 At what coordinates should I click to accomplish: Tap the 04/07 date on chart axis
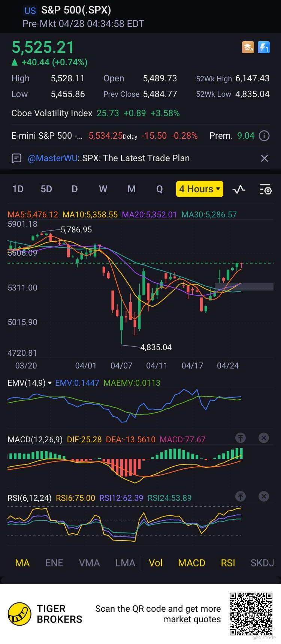coord(121,365)
